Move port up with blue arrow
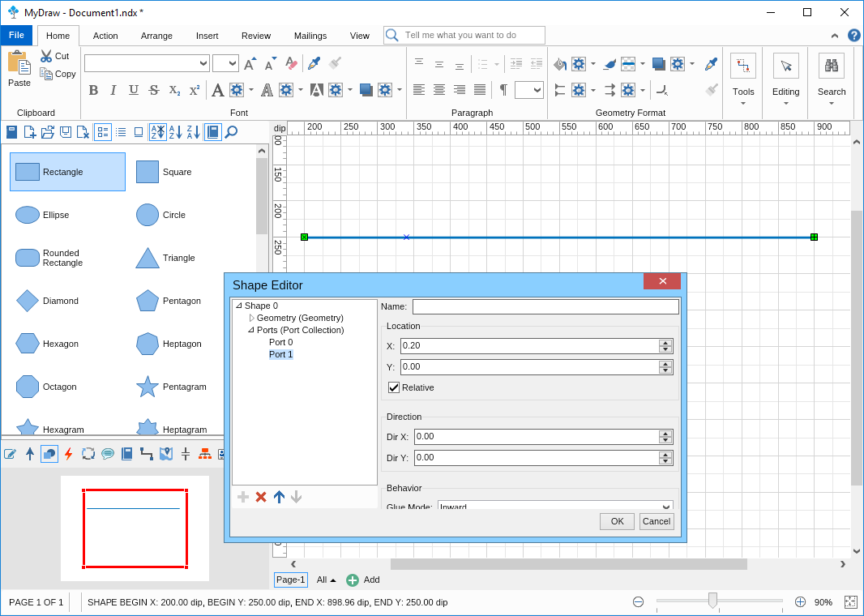The image size is (864, 616). point(280,497)
